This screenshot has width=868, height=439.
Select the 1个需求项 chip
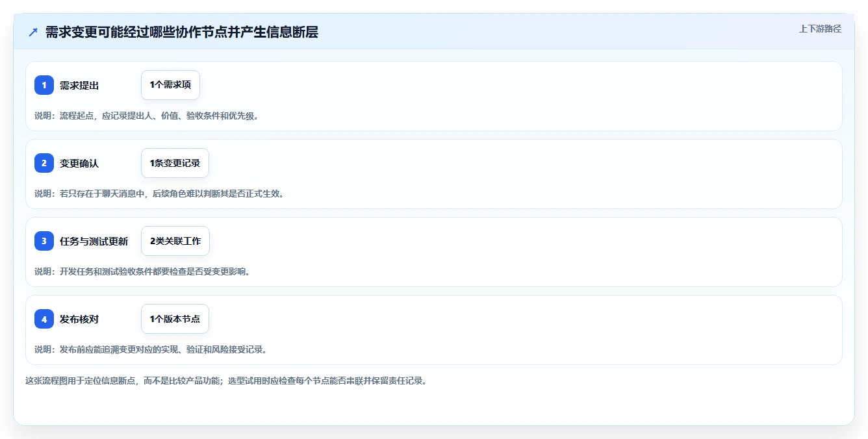[170, 85]
